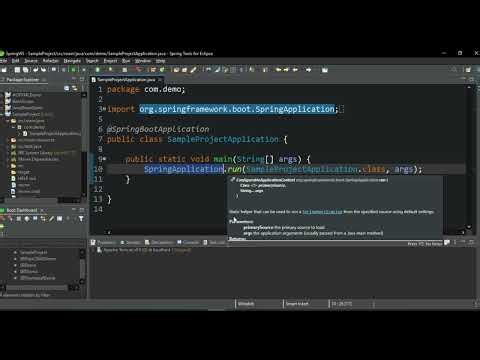This screenshot has width=480, height=360.
Task: Maximize the Boot Dashboard view
Action: [82, 210]
